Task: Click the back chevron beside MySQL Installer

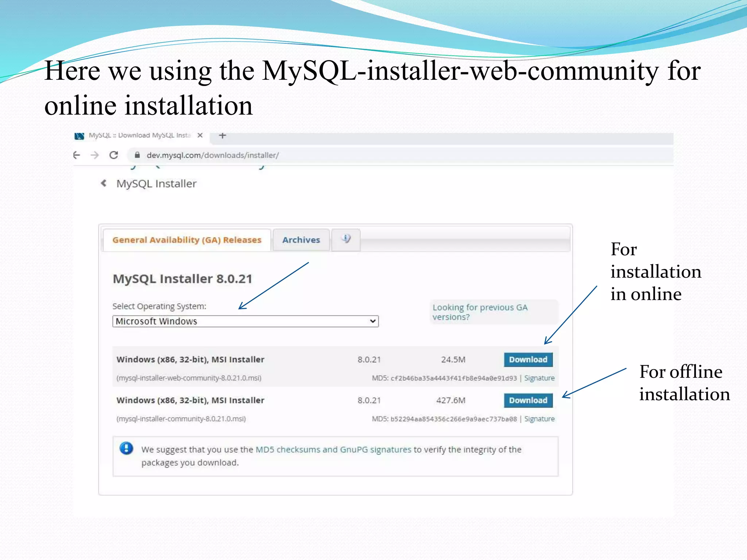Action: tap(104, 183)
